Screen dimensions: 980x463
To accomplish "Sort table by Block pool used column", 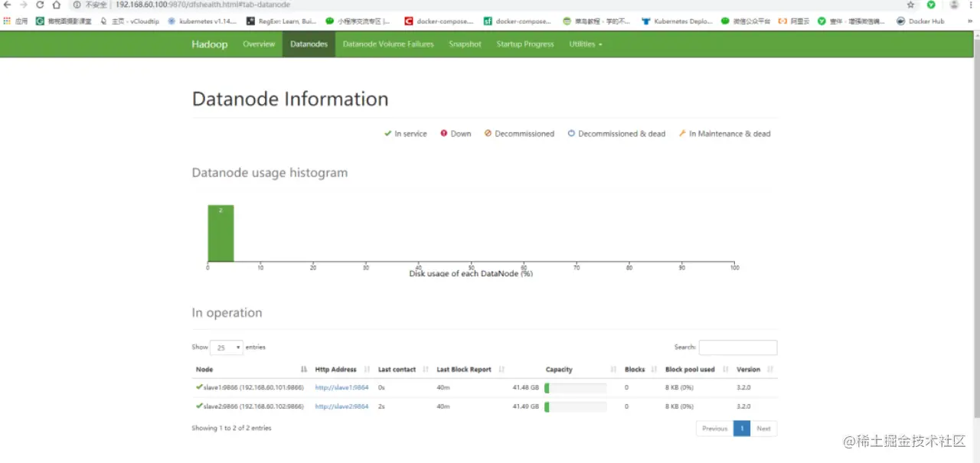I will 696,370.
